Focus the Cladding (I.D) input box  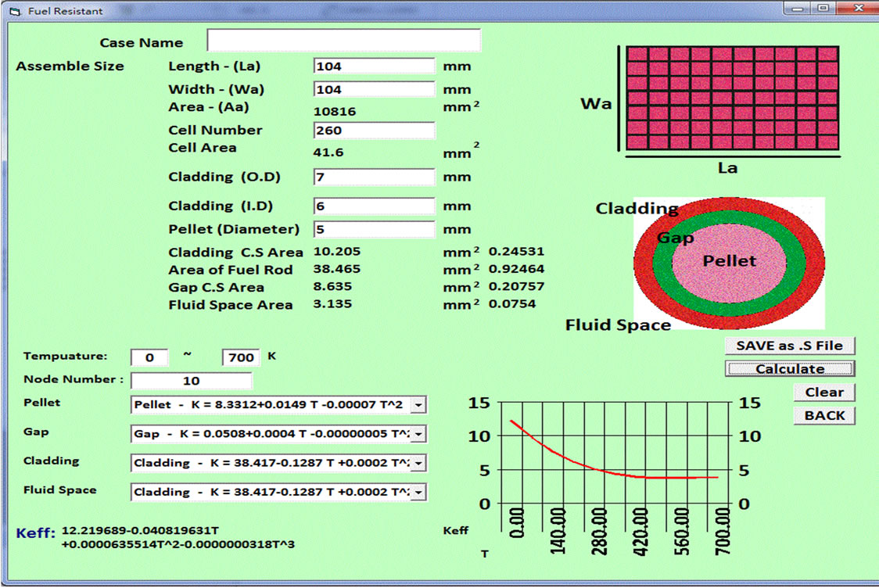pyautogui.click(x=374, y=206)
